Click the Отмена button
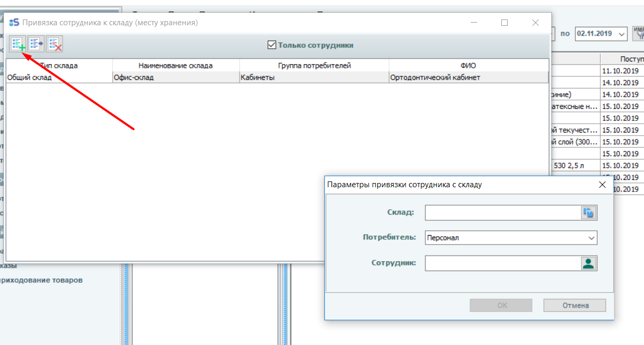644x345 pixels. point(574,306)
